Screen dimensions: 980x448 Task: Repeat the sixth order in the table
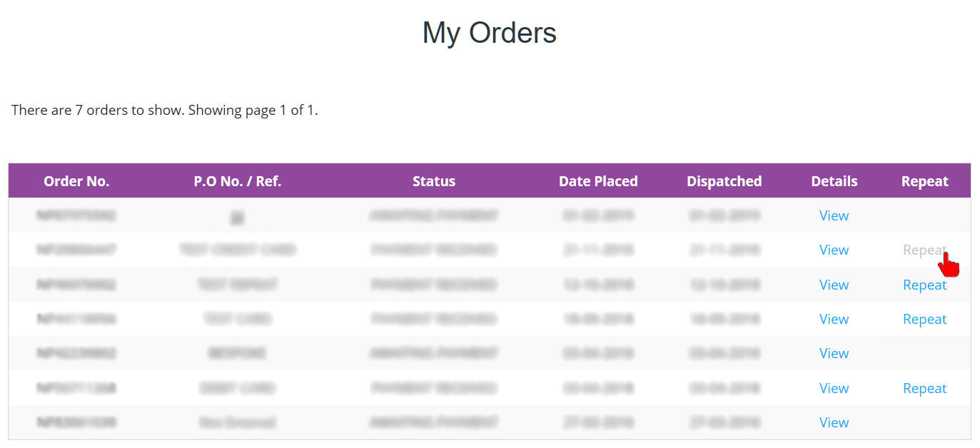924,387
